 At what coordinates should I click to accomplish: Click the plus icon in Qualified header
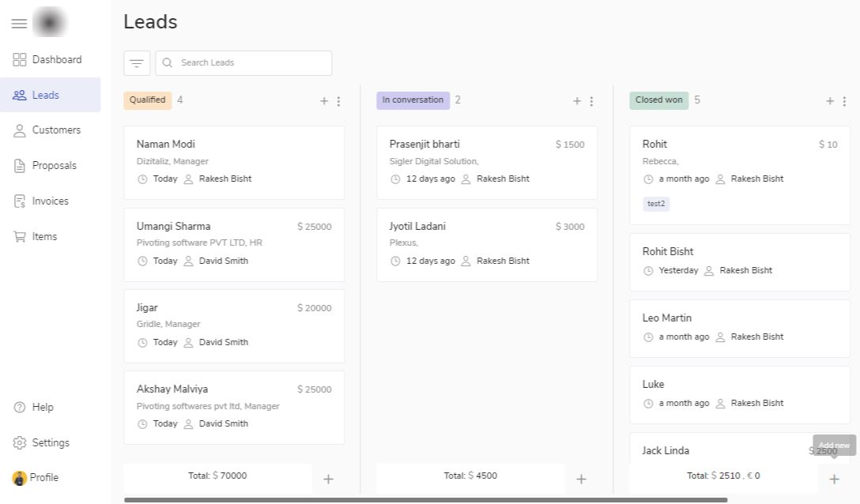click(x=323, y=101)
